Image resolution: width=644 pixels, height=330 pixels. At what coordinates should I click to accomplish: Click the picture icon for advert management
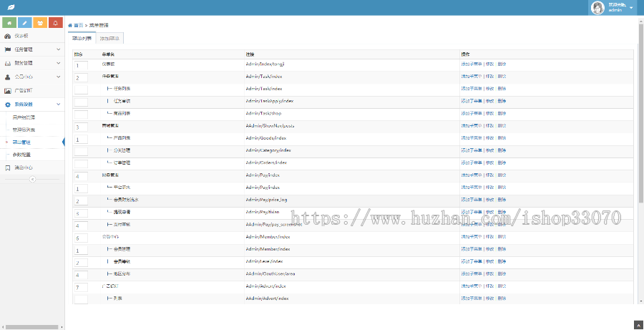(7, 91)
